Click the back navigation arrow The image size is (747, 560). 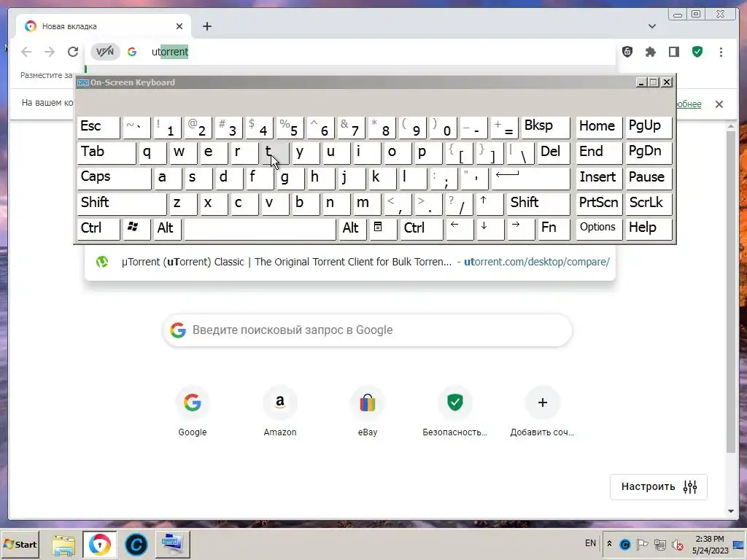coord(26,52)
